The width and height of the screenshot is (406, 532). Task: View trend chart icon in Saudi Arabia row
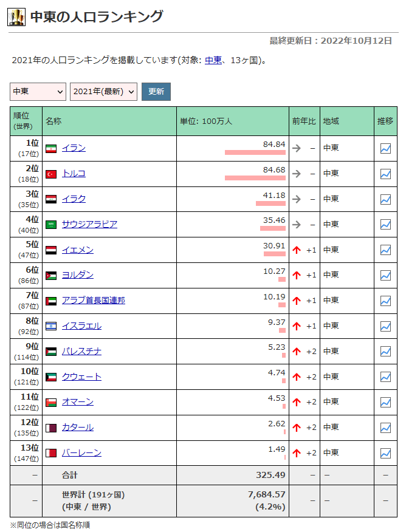coord(385,225)
